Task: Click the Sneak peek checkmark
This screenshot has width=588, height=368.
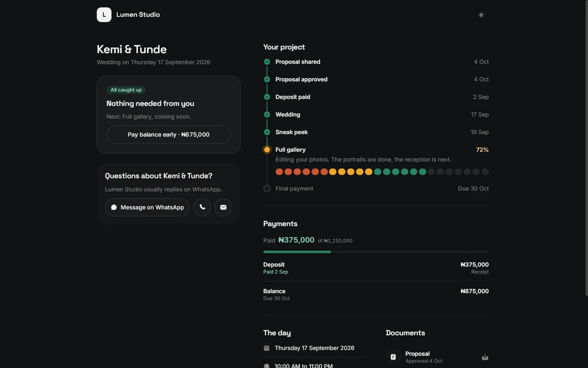Action: point(267,132)
